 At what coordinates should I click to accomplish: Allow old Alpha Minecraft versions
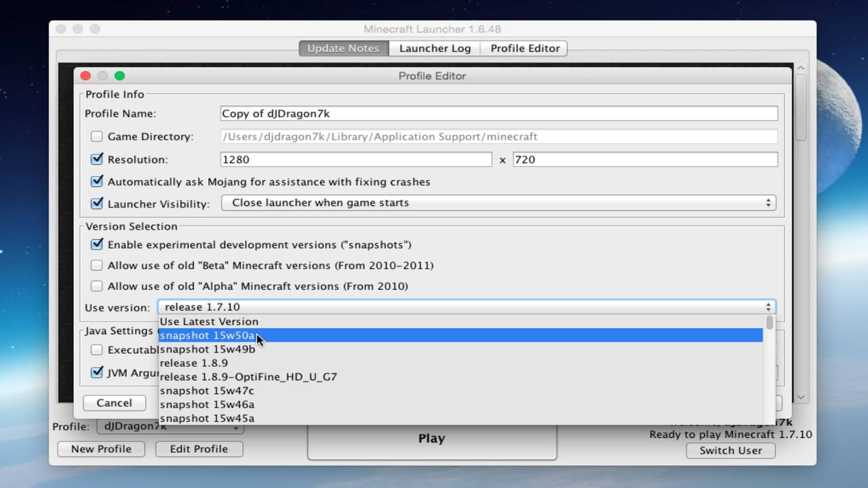coord(96,286)
